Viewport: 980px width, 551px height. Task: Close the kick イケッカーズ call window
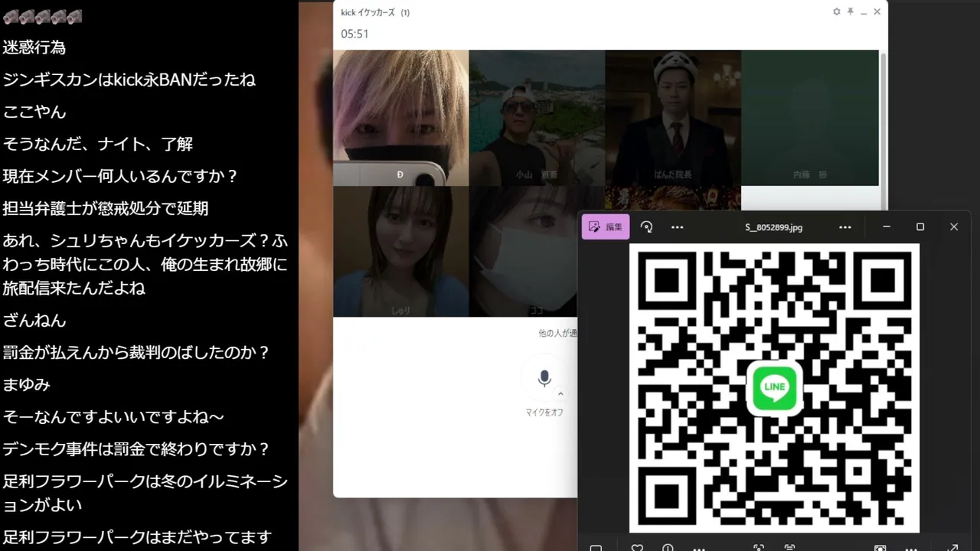(877, 12)
